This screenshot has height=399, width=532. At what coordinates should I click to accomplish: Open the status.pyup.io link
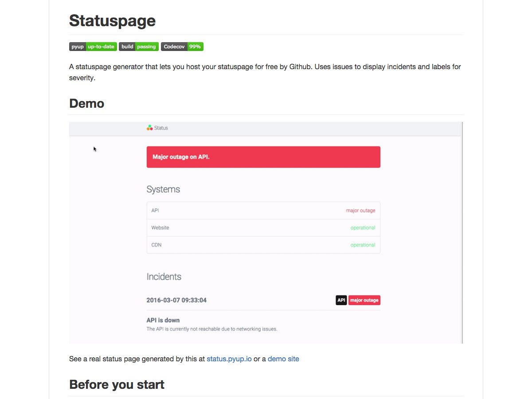229,359
